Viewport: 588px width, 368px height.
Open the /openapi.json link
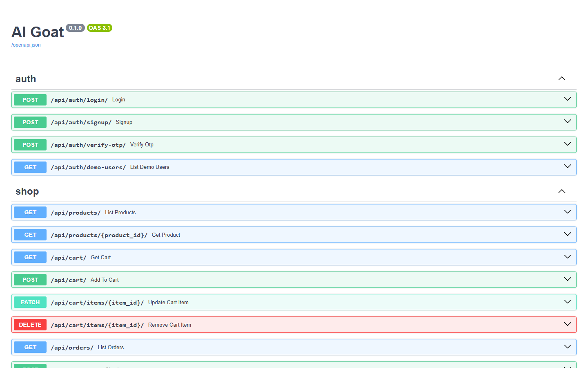[26, 45]
